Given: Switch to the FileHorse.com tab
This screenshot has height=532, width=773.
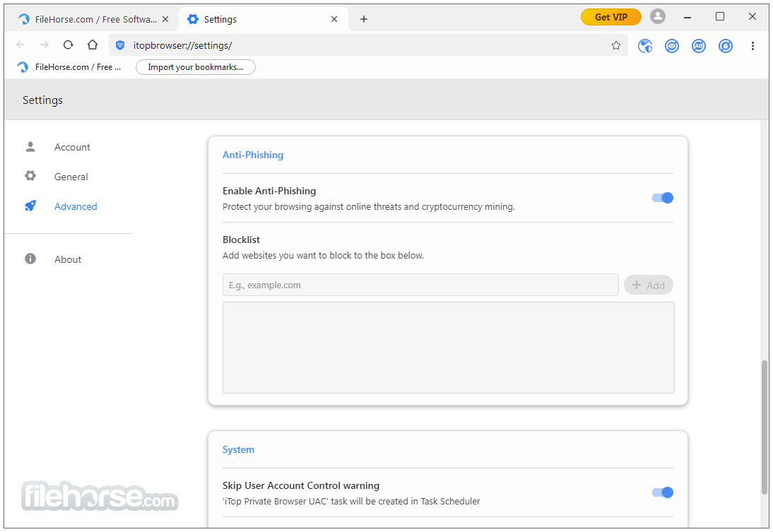Looking at the screenshot, I should 94,19.
